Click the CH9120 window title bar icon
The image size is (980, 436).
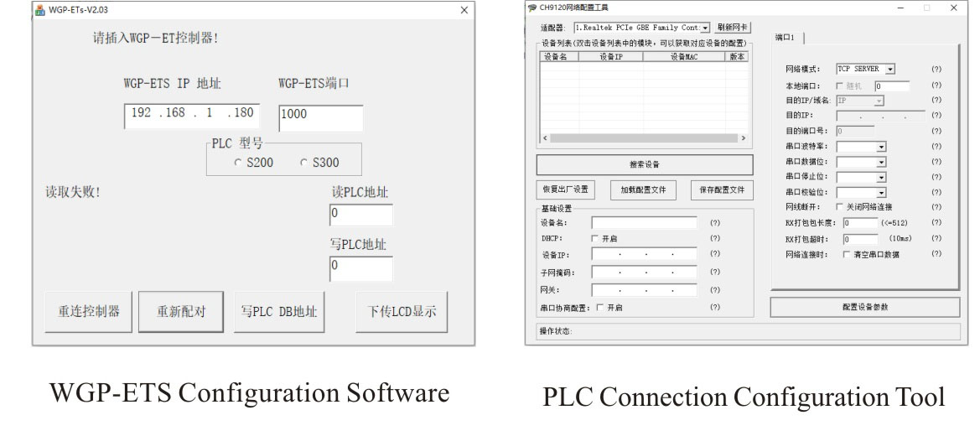[x=531, y=8]
